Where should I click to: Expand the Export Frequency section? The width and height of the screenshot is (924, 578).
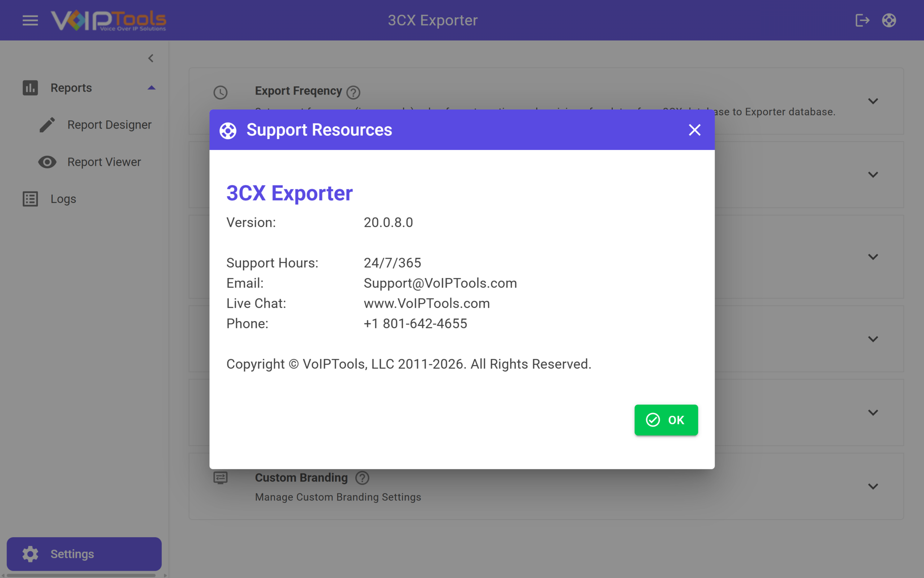pyautogui.click(x=873, y=101)
